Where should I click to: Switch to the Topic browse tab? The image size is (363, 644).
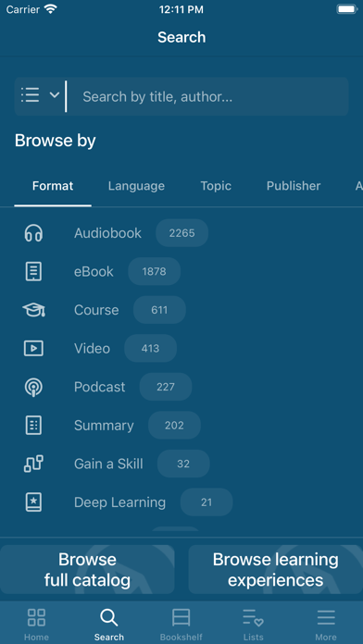[216, 186]
